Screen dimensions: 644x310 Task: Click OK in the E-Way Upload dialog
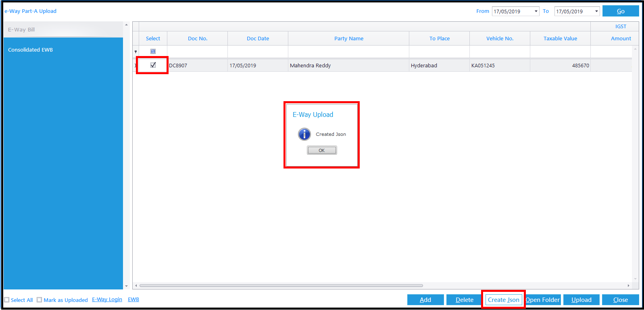322,150
